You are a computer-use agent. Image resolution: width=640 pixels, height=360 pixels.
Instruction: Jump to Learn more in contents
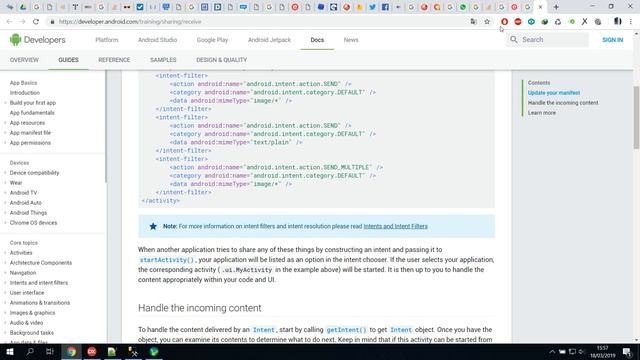pyautogui.click(x=542, y=113)
